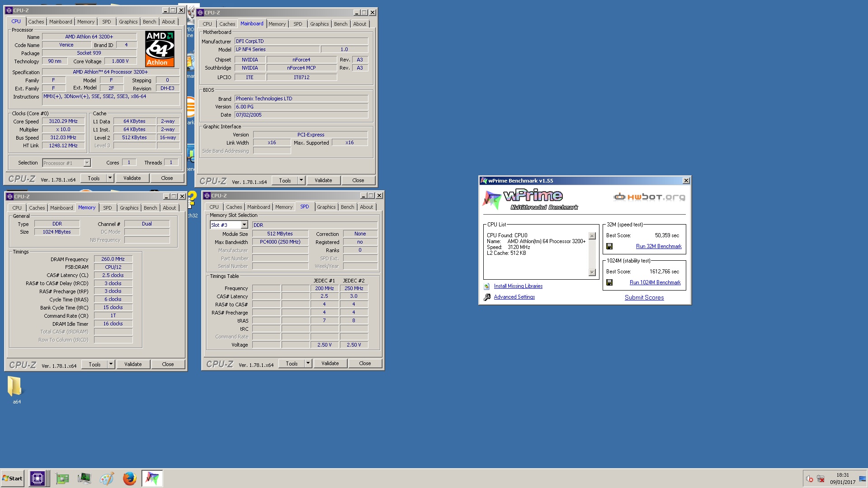This screenshot has width=868, height=488.
Task: Click the AMD Athlon 64 logo
Action: tap(160, 49)
